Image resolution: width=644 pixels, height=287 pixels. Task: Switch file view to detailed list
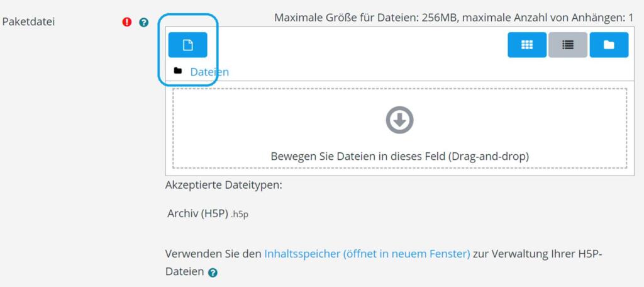coord(568,45)
